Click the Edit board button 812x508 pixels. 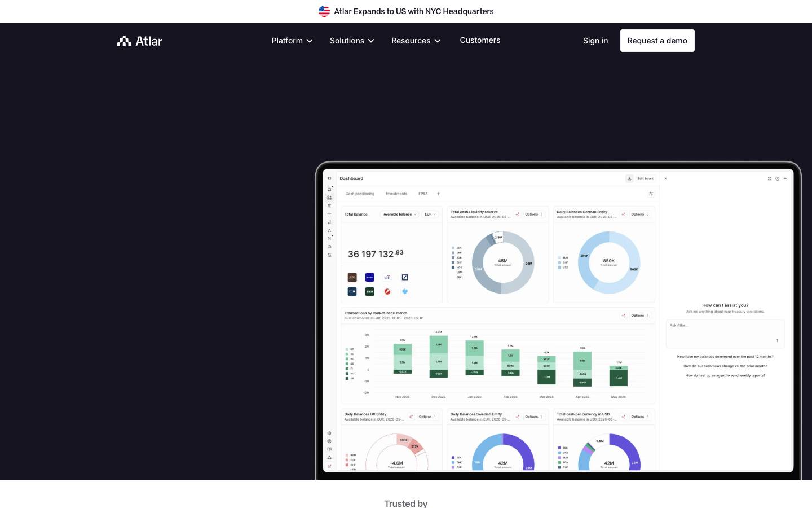(646, 178)
